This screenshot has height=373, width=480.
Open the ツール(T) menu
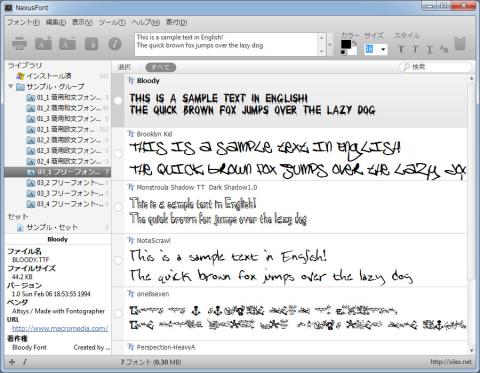pyautogui.click(x=112, y=22)
